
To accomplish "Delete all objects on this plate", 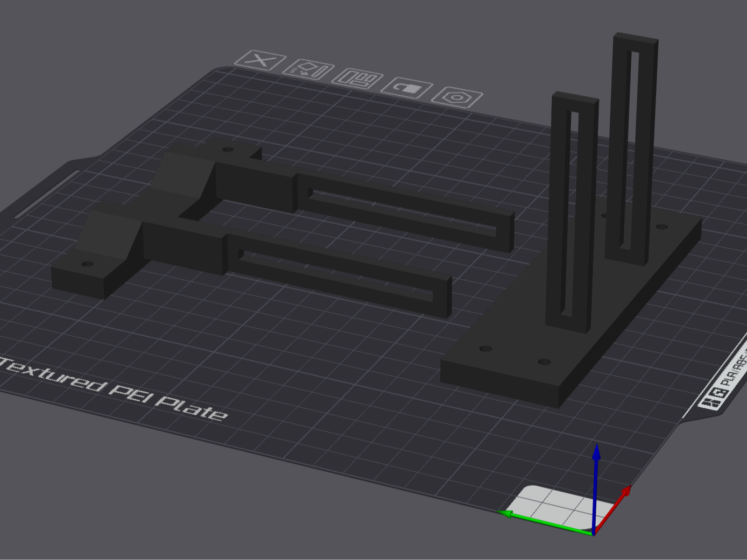I will pos(261,60).
